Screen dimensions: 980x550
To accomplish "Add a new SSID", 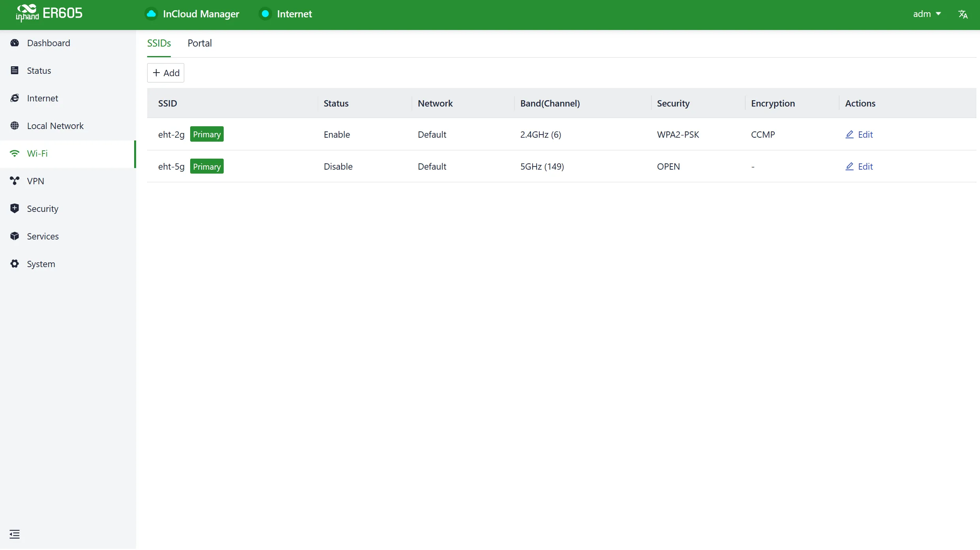I will click(166, 73).
